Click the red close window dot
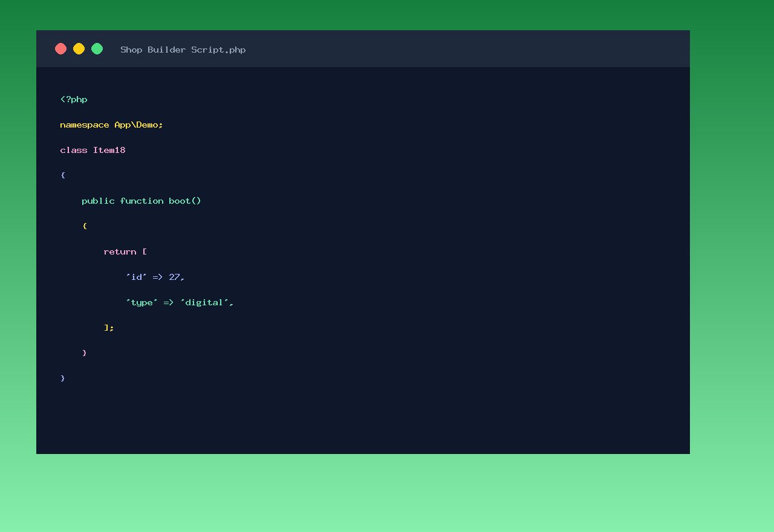 coord(60,49)
